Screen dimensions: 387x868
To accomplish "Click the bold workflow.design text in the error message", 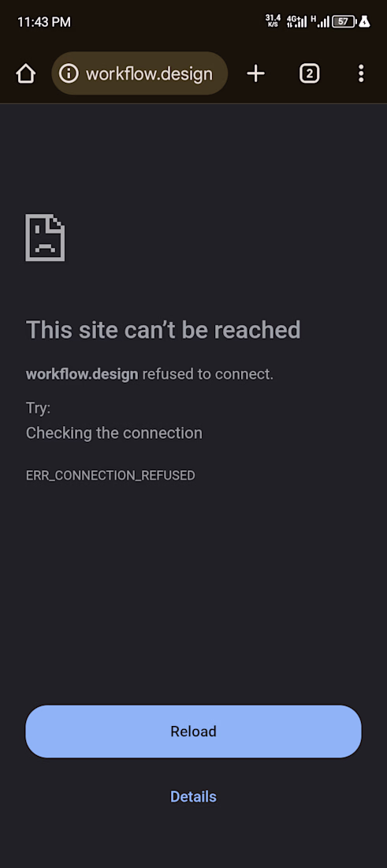I will (x=82, y=375).
